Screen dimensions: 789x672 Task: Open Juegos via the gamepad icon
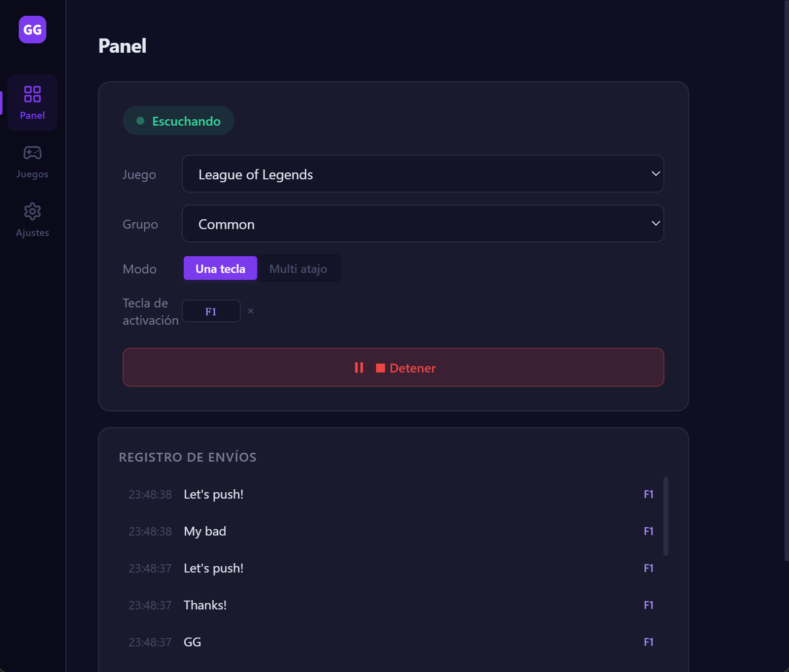pyautogui.click(x=32, y=153)
